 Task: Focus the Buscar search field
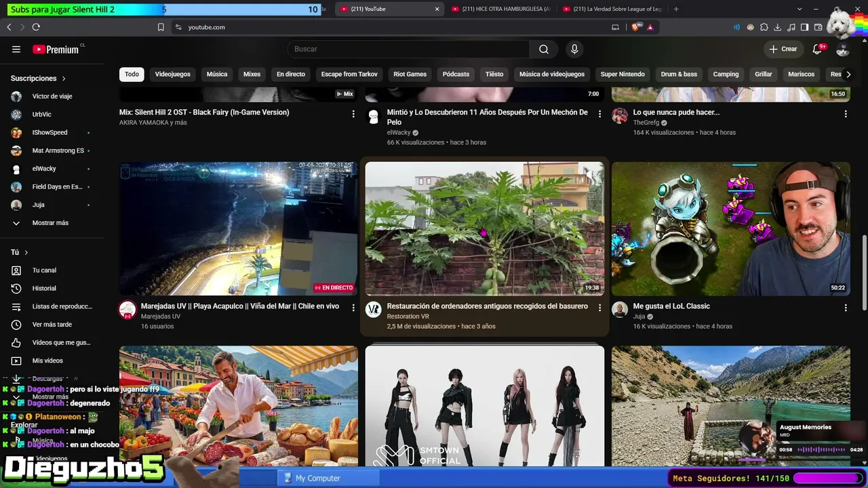(408, 49)
